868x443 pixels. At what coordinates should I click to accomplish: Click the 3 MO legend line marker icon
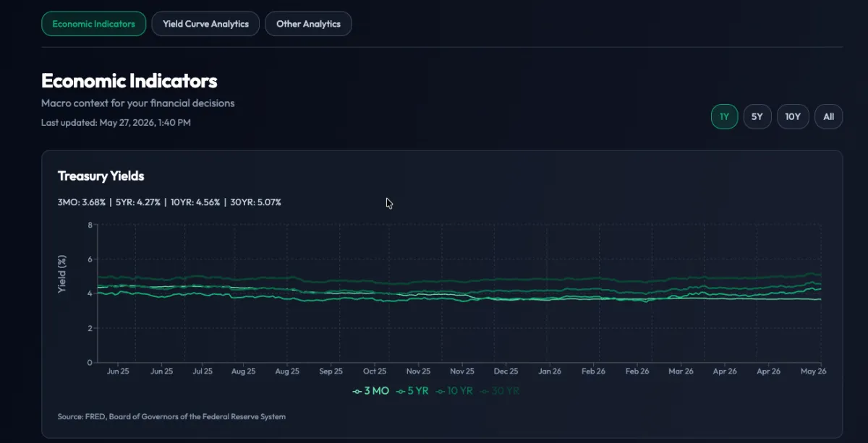point(357,391)
